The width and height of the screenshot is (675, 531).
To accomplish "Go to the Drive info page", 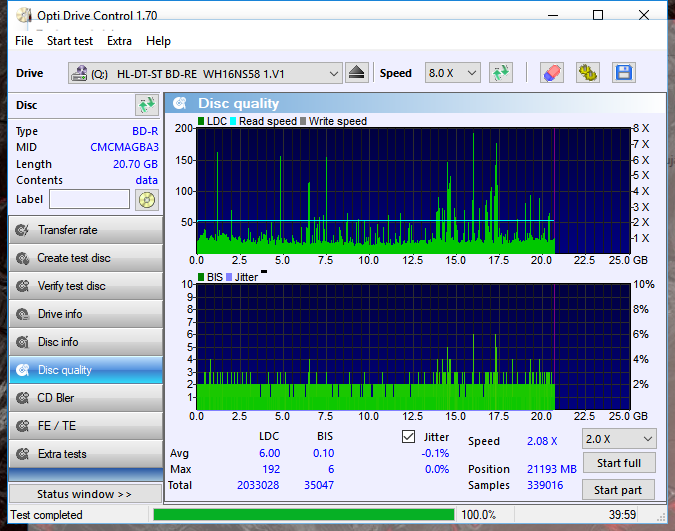I will click(x=86, y=314).
